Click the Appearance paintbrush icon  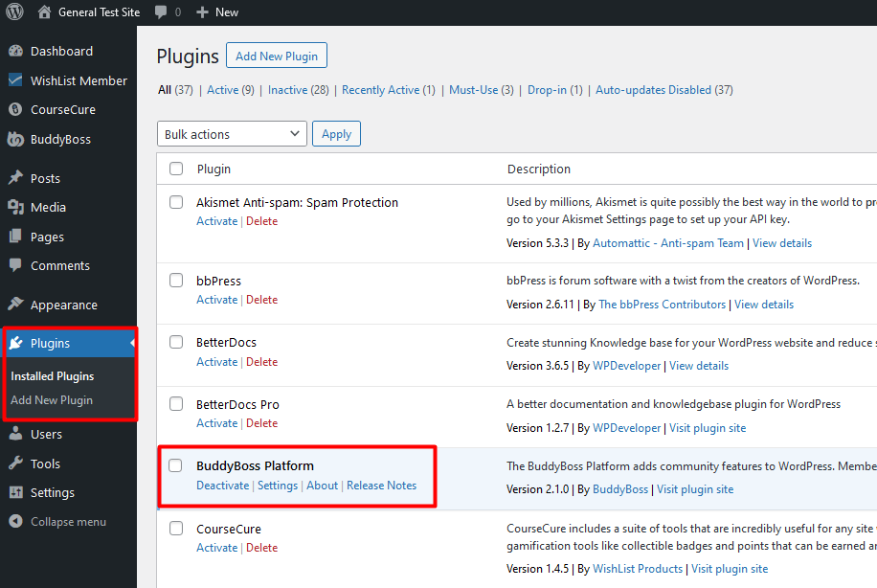coord(15,304)
